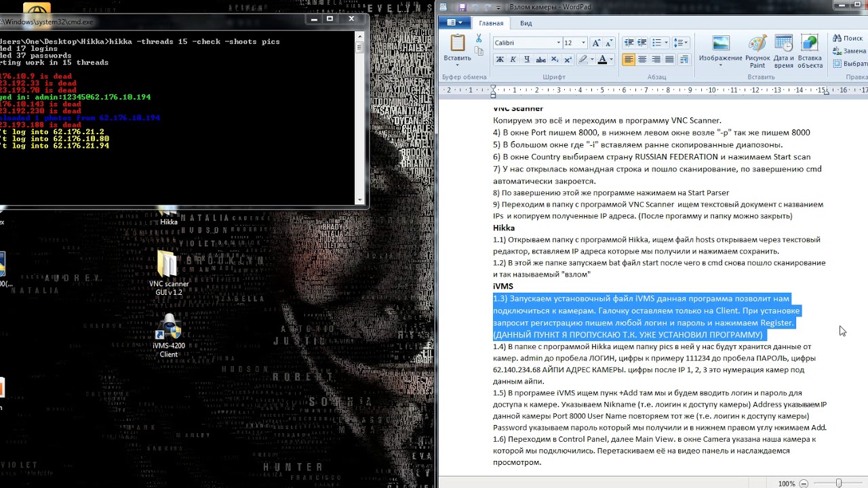Adjust the zoom slider thumb in WordPad
This screenshot has width=868, height=488.
coord(839,483)
